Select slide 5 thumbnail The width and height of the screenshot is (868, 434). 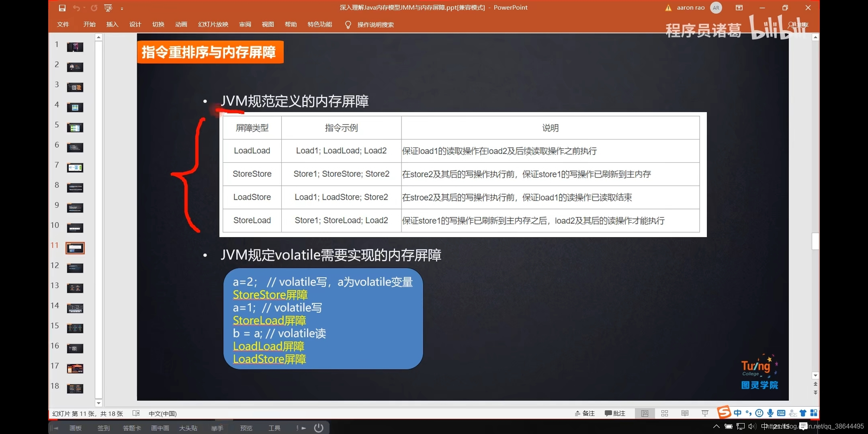(x=75, y=127)
